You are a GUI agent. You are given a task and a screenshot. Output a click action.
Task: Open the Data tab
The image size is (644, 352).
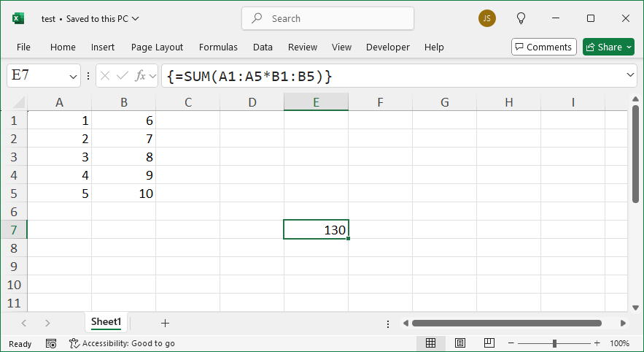[263, 47]
